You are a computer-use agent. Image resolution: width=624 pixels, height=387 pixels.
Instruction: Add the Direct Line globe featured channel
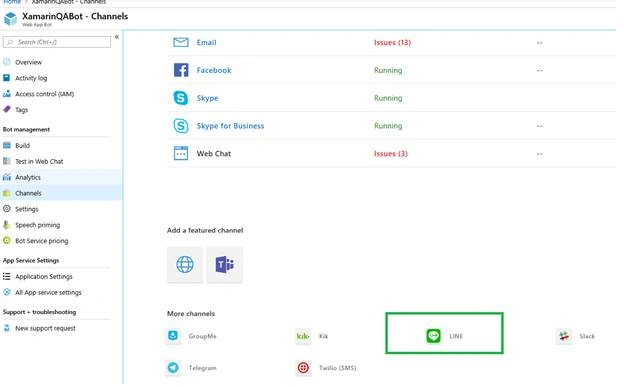click(x=185, y=264)
